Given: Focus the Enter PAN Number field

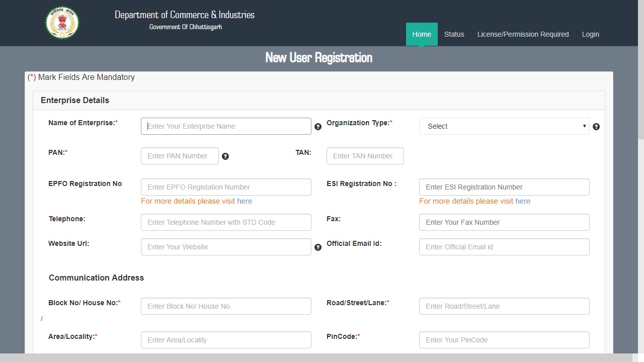Looking at the screenshot, I should 179,156.
